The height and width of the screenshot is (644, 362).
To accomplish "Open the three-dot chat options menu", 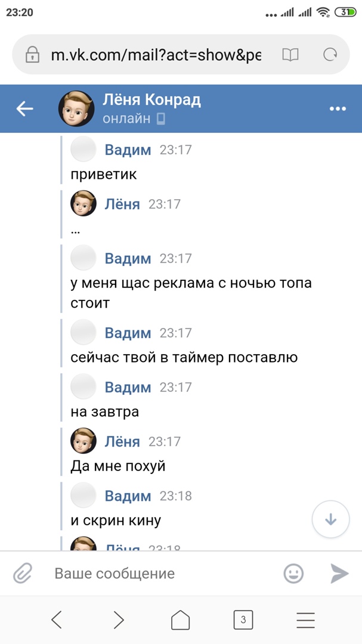I will tap(338, 109).
